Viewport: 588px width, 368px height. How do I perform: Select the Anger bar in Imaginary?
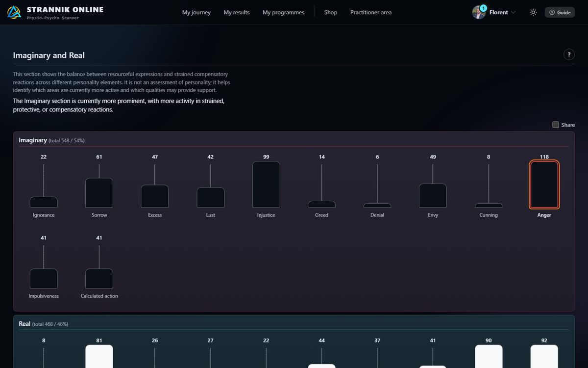(544, 184)
